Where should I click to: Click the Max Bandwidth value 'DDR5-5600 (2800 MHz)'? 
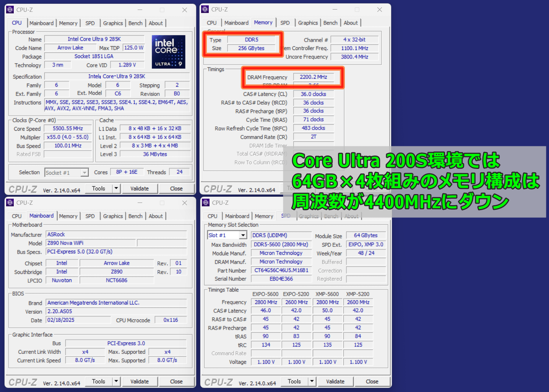tap(281, 245)
